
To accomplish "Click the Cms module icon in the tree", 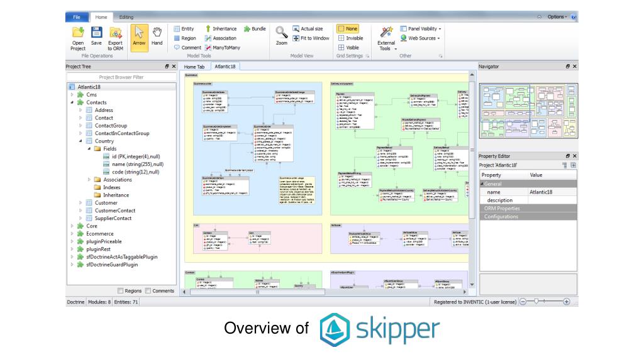I will pos(80,95).
